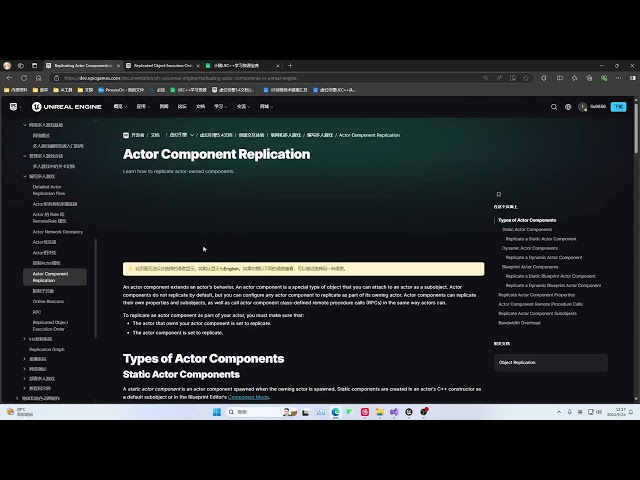Screen dimensions: 640x480
Task: Open Online Beacons sidebar item
Action: [x=48, y=301]
